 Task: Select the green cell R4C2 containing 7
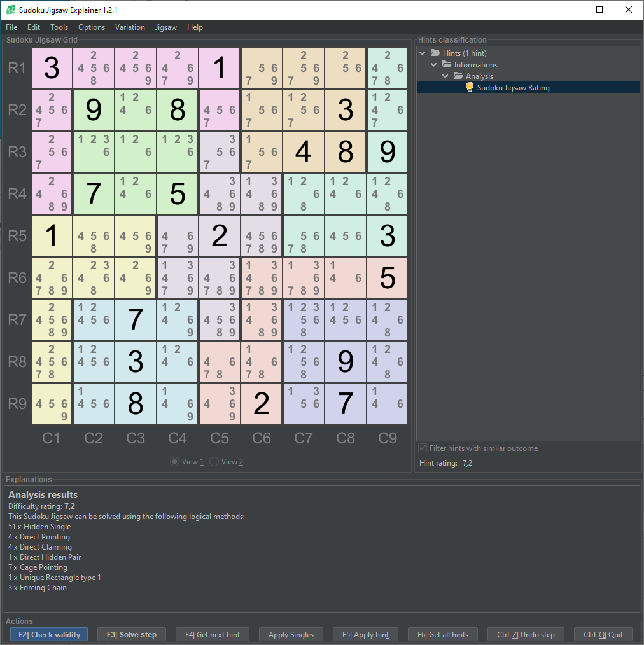[94, 194]
